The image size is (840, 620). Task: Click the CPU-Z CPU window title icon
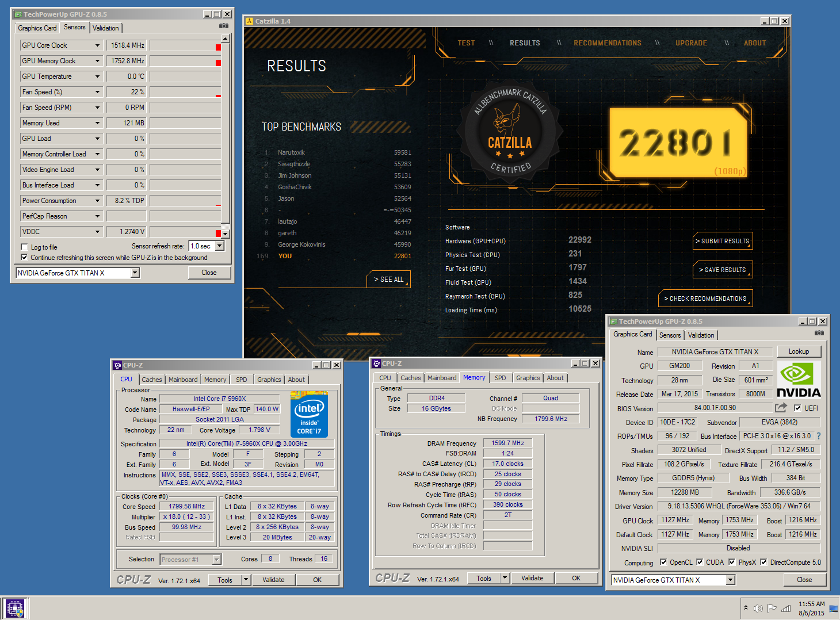117,365
